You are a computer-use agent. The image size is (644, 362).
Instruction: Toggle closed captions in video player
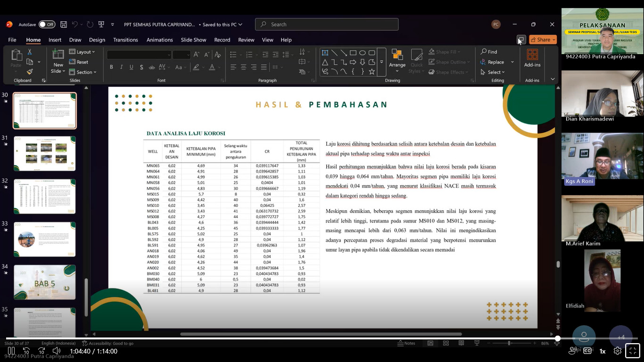587,351
